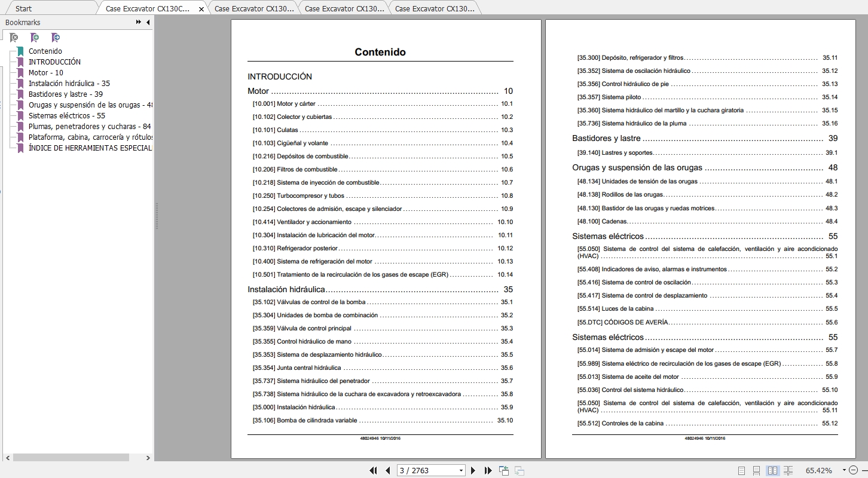
Task: Switch to continuous page view
Action: click(756, 470)
